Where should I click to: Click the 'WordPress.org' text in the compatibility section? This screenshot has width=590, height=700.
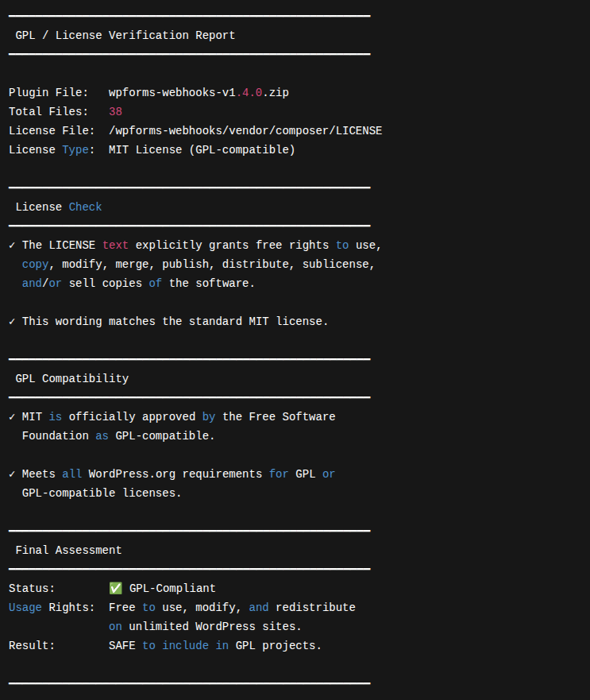point(132,474)
